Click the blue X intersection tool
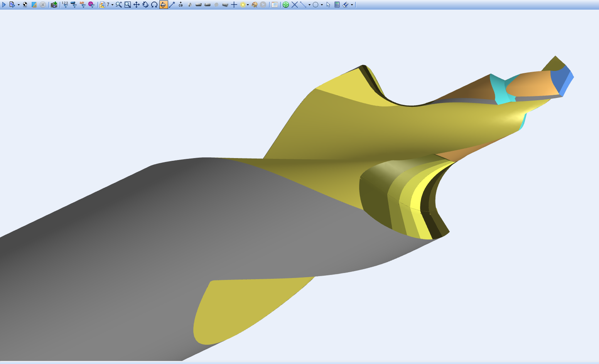Image resolution: width=599 pixels, height=364 pixels. (x=295, y=5)
